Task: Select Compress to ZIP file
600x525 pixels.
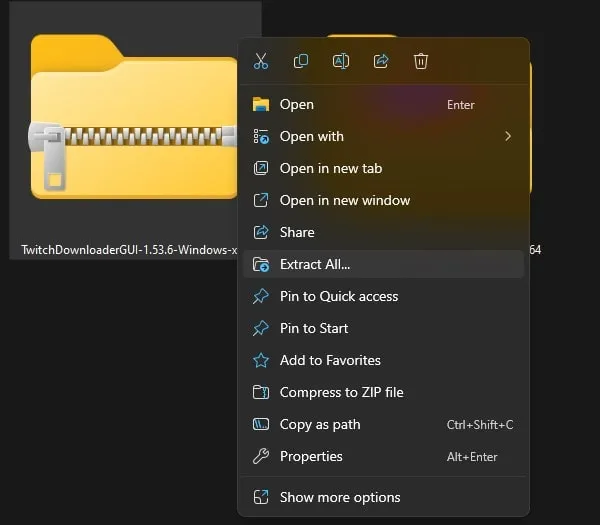Action: pyautogui.click(x=383, y=392)
